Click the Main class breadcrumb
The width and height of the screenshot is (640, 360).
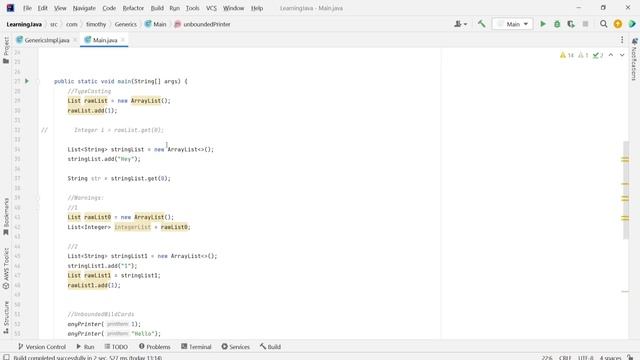click(156, 24)
